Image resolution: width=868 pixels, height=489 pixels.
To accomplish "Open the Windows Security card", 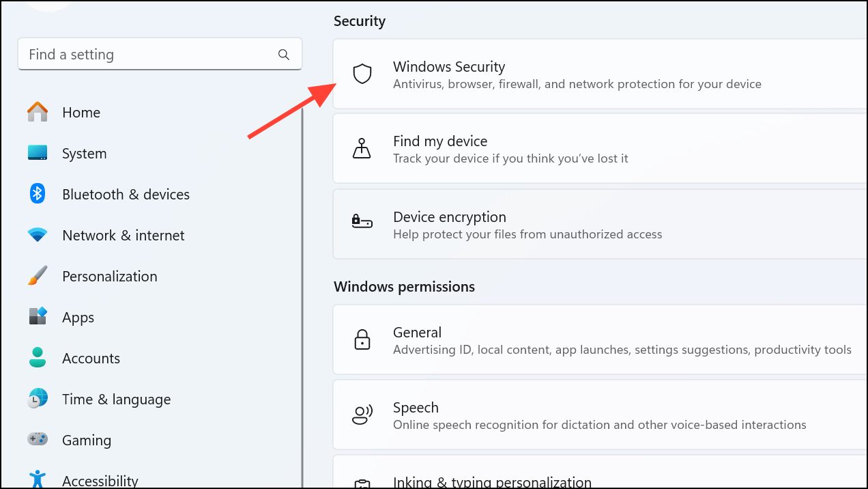I will click(x=600, y=74).
